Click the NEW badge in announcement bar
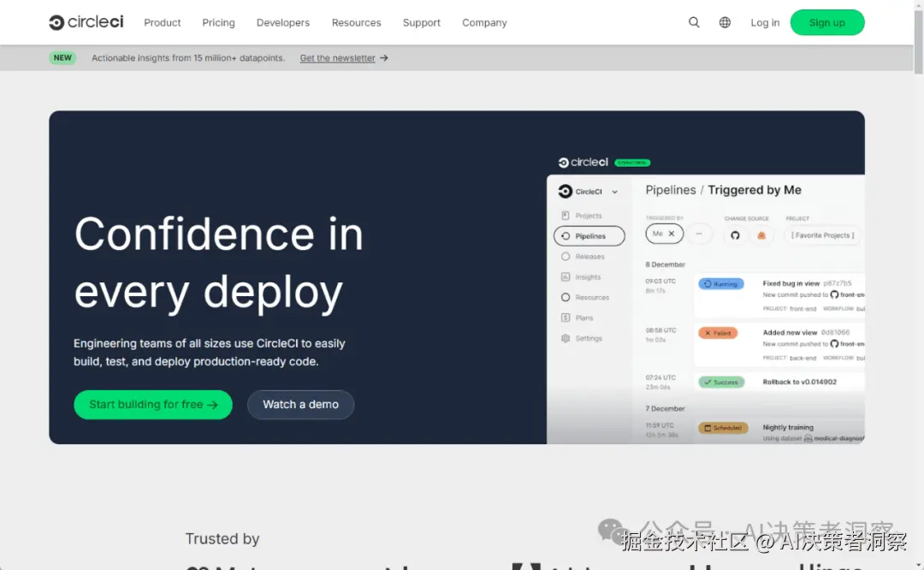Screen dimensions: 924x570 pyautogui.click(x=62, y=57)
